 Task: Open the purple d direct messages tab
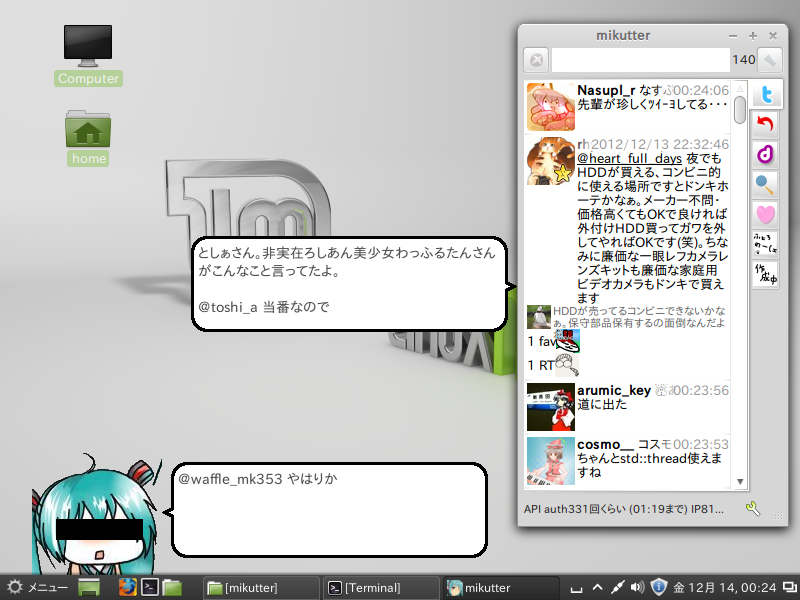pyautogui.click(x=765, y=154)
